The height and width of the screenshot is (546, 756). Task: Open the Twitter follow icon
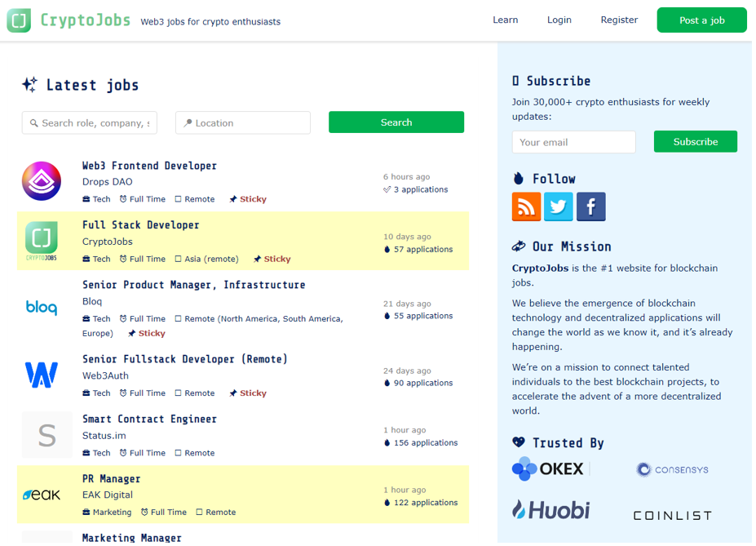559,206
